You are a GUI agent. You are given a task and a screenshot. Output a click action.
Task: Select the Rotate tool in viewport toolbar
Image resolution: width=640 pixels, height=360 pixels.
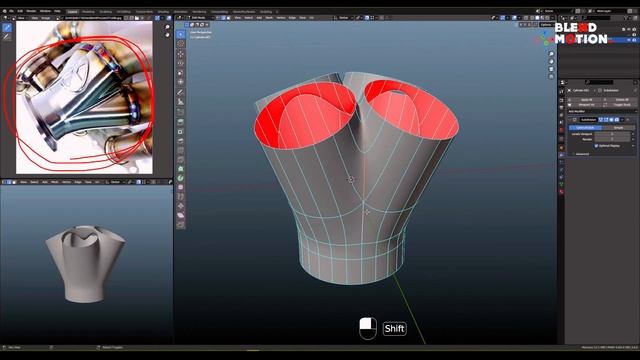181,63
